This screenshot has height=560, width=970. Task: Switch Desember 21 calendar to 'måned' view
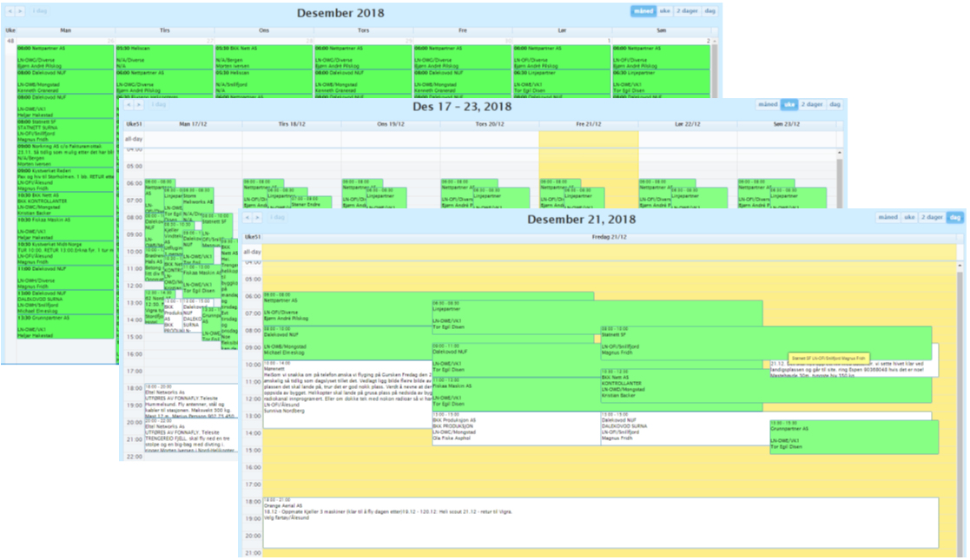click(888, 217)
